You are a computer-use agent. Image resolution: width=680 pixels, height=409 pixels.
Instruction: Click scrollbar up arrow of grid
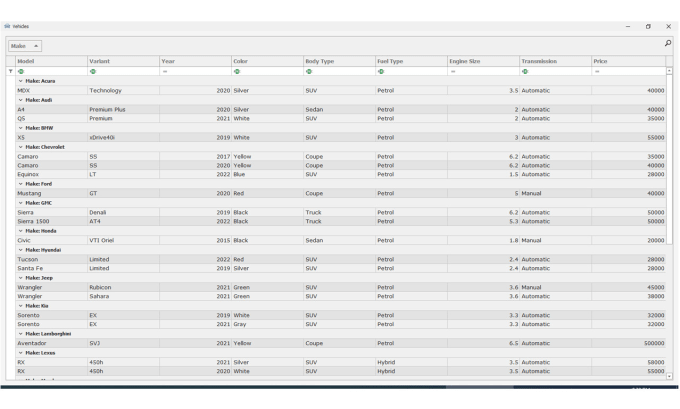point(669,71)
